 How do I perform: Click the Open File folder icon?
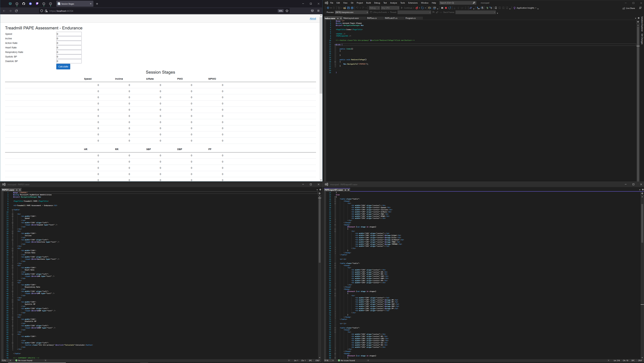[x=345, y=8]
